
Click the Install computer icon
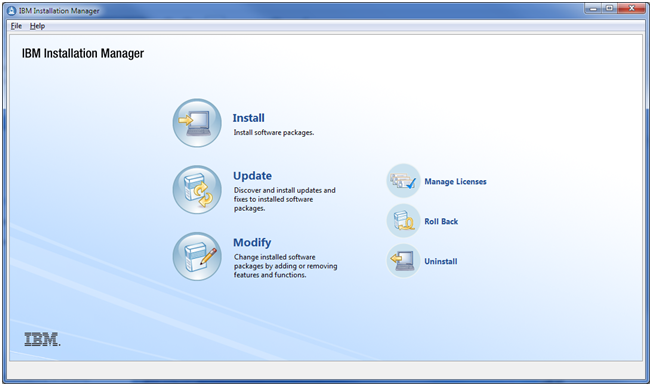coord(197,123)
